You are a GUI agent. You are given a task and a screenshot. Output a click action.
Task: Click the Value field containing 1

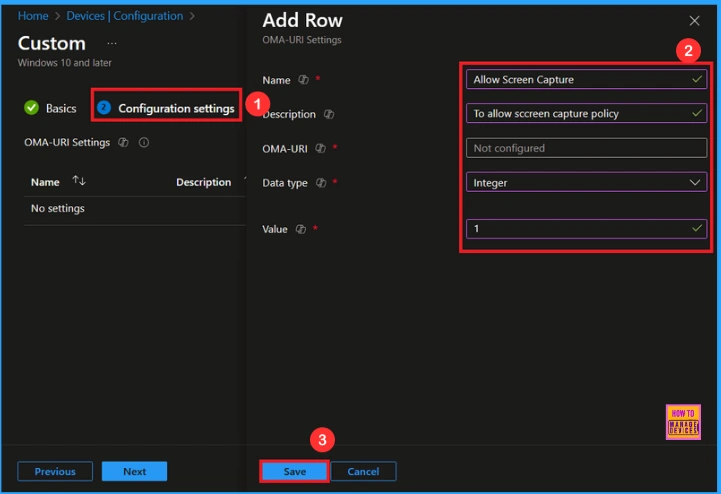pos(586,229)
